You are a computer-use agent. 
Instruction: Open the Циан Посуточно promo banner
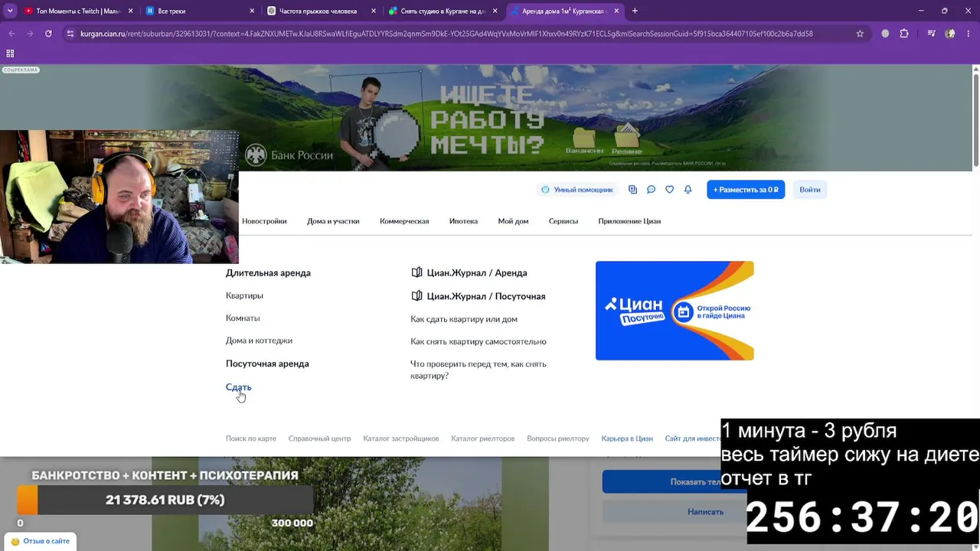675,311
